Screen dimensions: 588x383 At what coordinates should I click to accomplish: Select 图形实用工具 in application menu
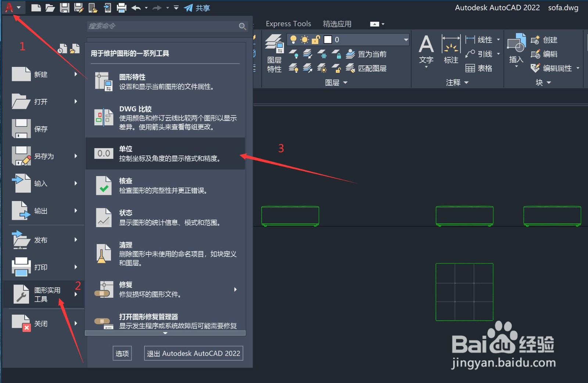pyautogui.click(x=44, y=294)
